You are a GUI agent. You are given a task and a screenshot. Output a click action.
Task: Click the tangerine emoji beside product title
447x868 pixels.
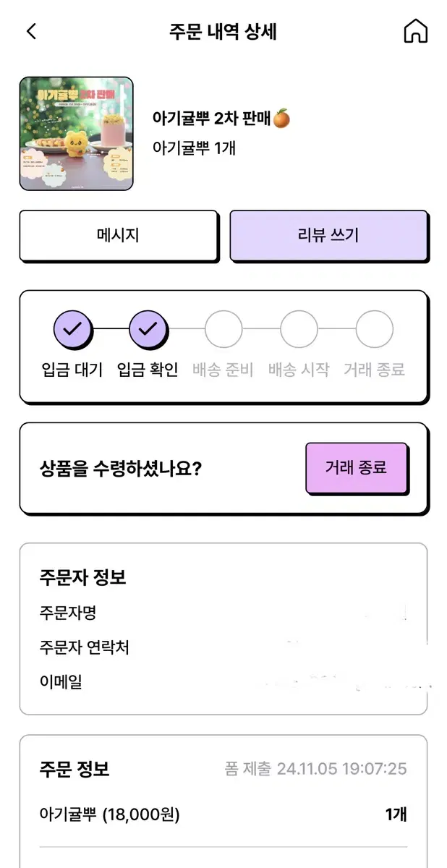(281, 119)
